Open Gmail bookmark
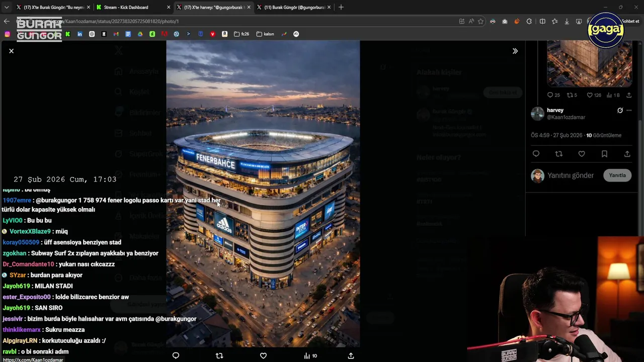This screenshot has width=644, height=362. [x=116, y=34]
